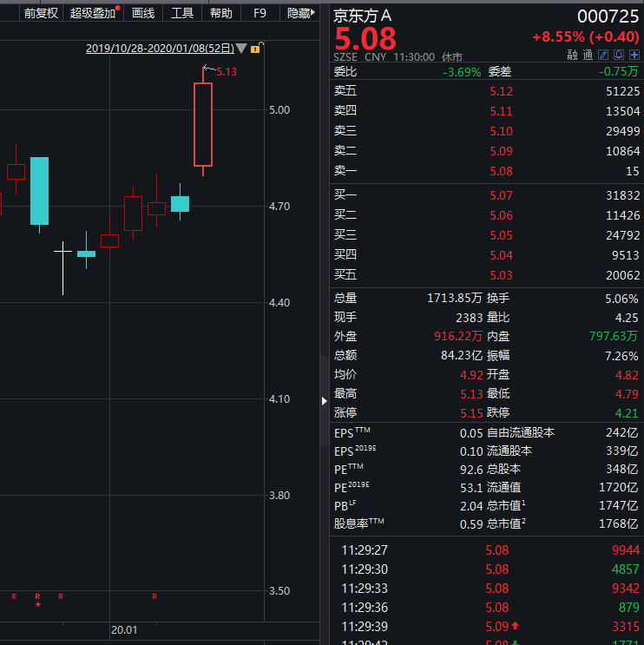
Task: Click the 2019/10/28-2020/01/08 date range link
Action: tap(160, 49)
